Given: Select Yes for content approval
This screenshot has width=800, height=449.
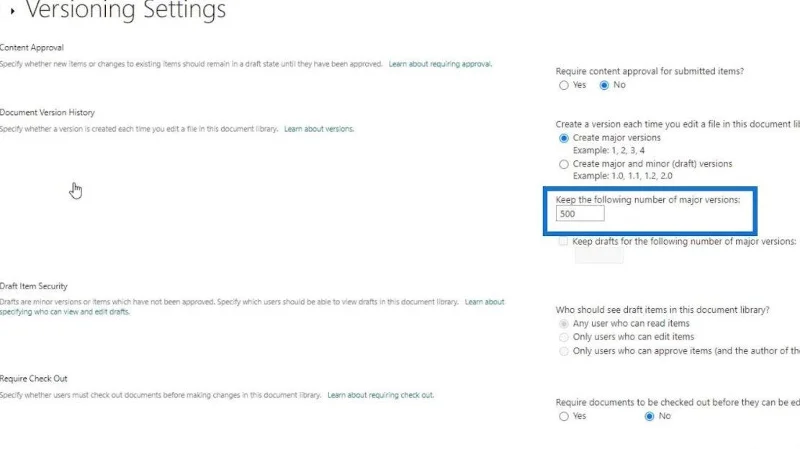Looking at the screenshot, I should (x=564, y=85).
